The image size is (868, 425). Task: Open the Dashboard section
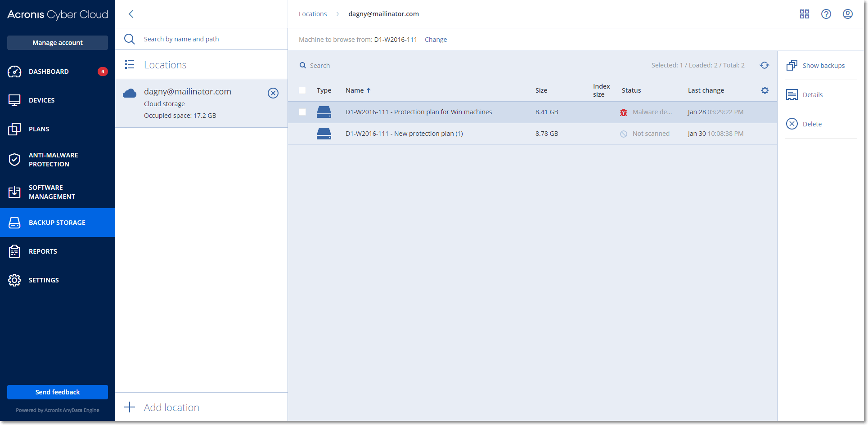click(x=58, y=72)
